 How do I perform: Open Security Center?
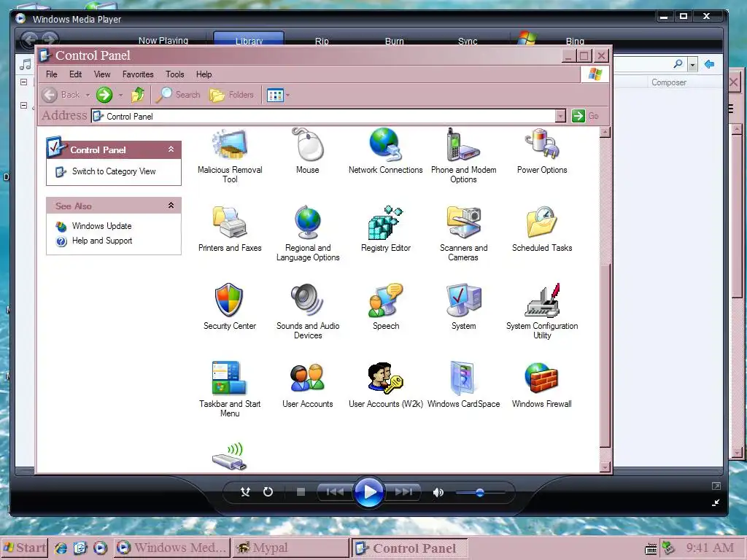pos(230,307)
